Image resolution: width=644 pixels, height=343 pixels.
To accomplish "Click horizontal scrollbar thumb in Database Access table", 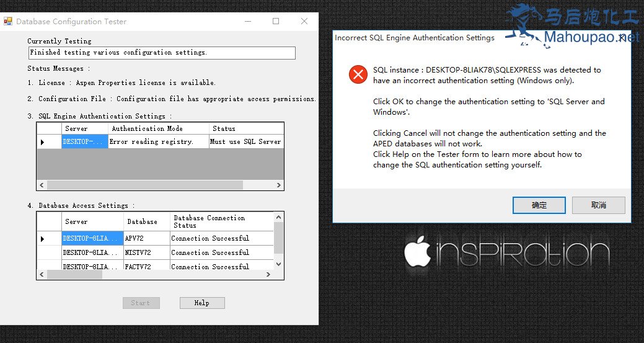I will [74, 274].
